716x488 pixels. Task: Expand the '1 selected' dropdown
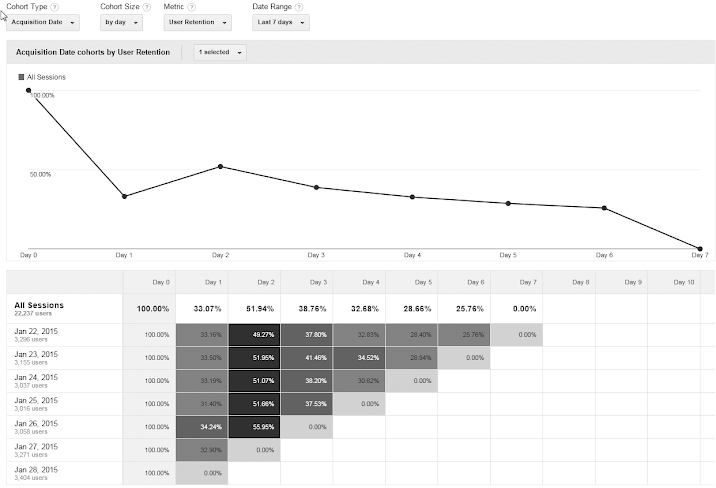(x=220, y=52)
